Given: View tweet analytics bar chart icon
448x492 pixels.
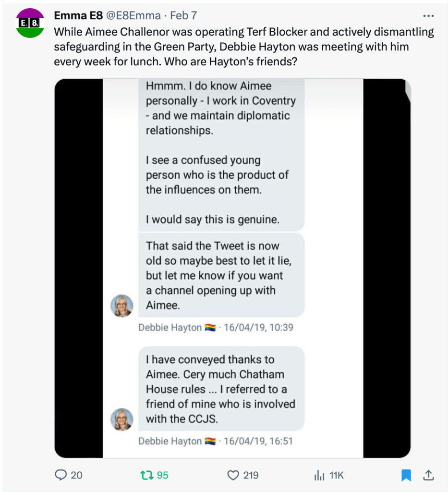Looking at the screenshot, I should pos(319,475).
